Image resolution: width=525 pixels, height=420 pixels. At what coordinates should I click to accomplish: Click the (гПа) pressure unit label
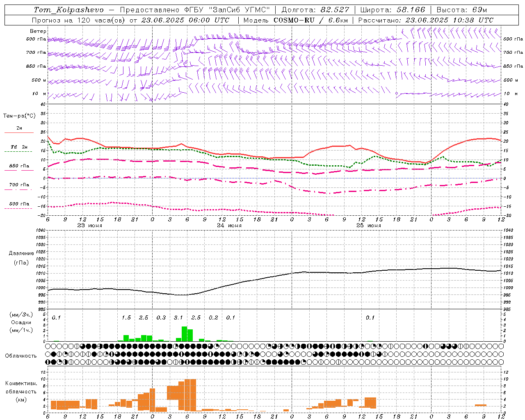coord(21,262)
